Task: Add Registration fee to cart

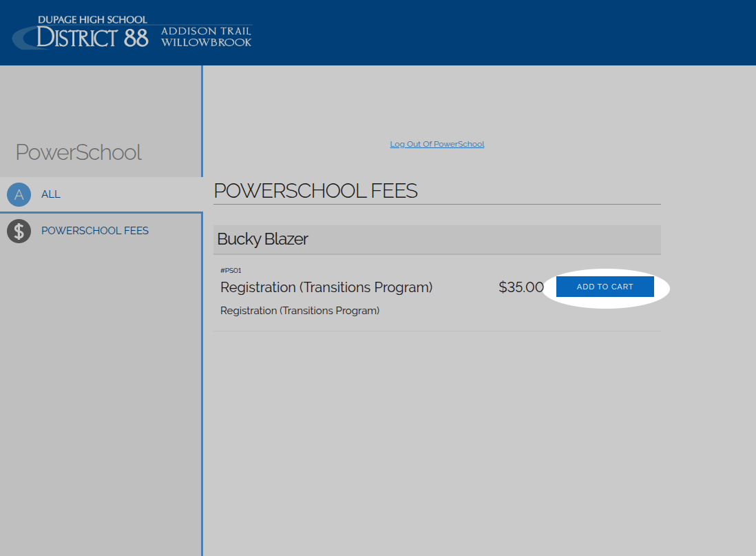Action: coord(605,287)
